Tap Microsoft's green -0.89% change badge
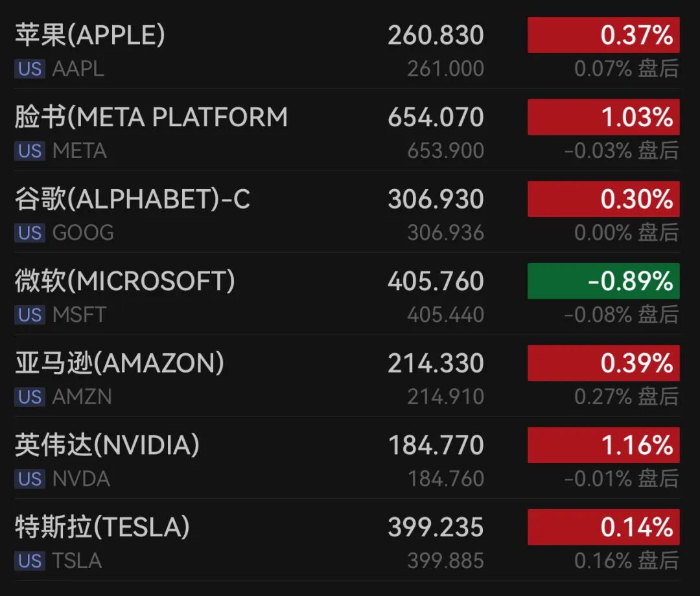 pos(603,281)
